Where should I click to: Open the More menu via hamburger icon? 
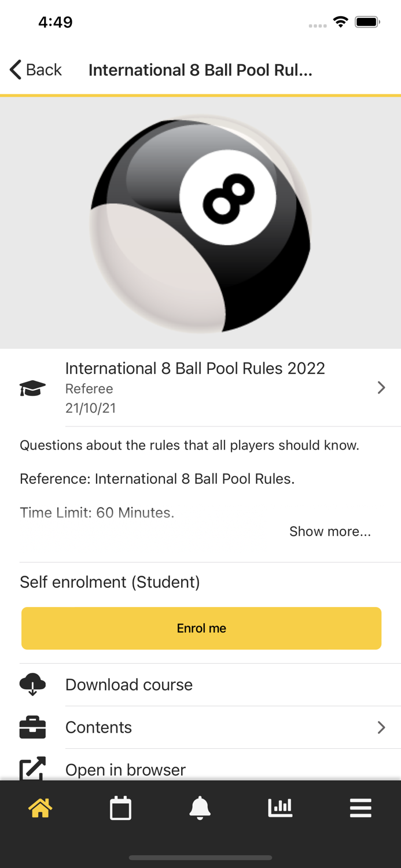click(360, 808)
